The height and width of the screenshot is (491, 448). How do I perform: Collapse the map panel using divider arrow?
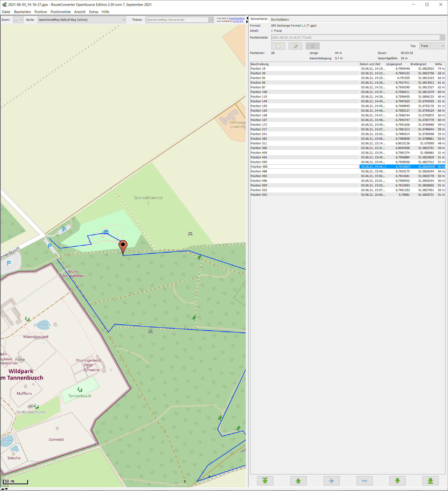[247, 18]
